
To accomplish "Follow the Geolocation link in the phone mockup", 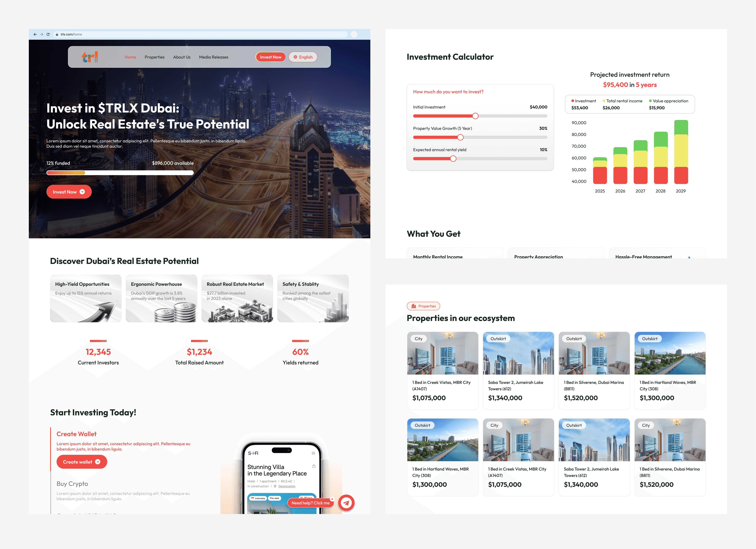I will [287, 486].
